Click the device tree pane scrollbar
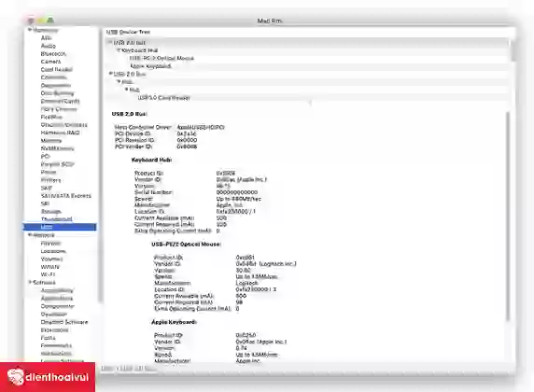This screenshot has width=534, height=392. [x=513, y=50]
